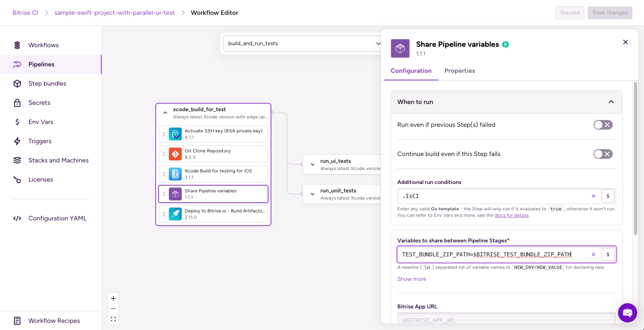
Task: Open the build_and_run_tests pipeline dropdown
Action: [303, 44]
